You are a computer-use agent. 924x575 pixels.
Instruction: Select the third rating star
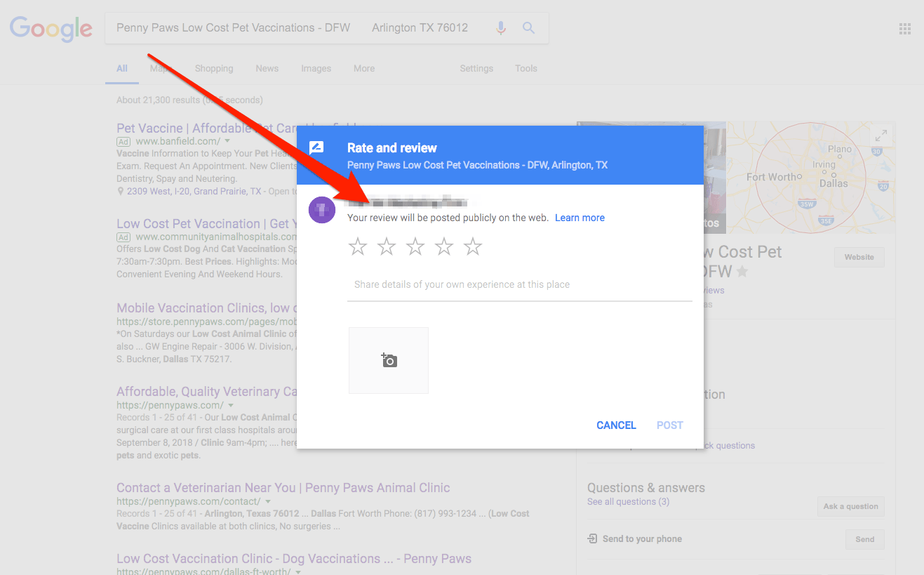coord(415,246)
